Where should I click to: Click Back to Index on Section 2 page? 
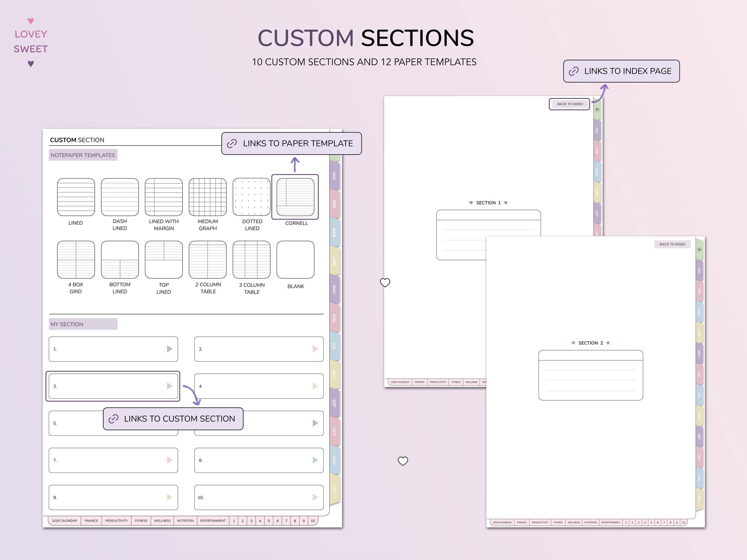(x=672, y=244)
